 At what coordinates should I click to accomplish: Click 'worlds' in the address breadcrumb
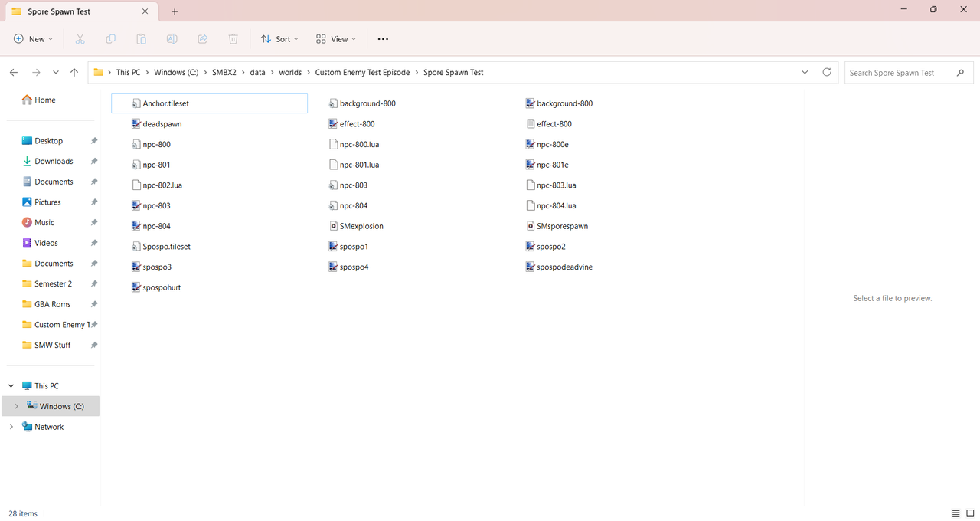tap(290, 72)
